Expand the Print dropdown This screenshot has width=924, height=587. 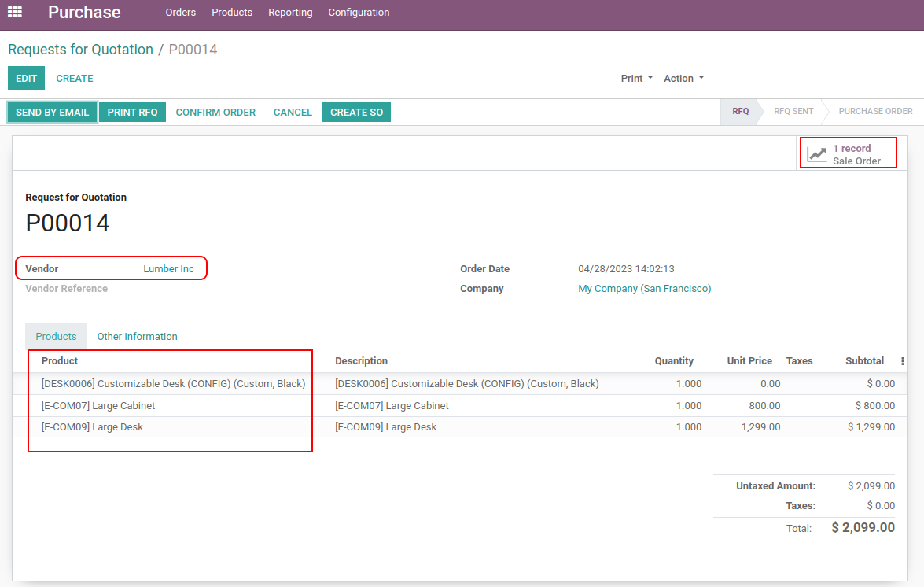636,79
